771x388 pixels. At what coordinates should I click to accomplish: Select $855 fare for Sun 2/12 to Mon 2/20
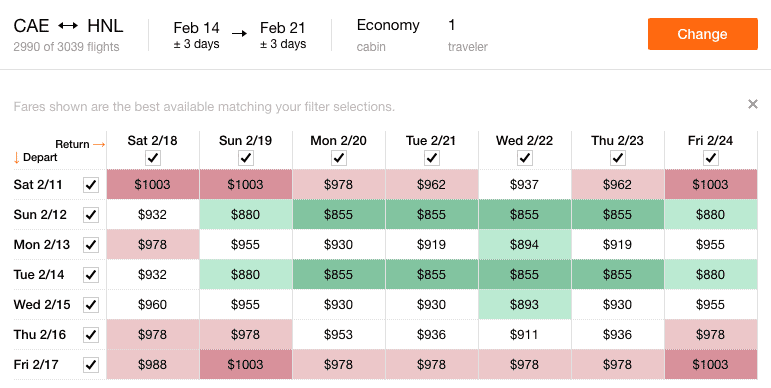click(338, 214)
